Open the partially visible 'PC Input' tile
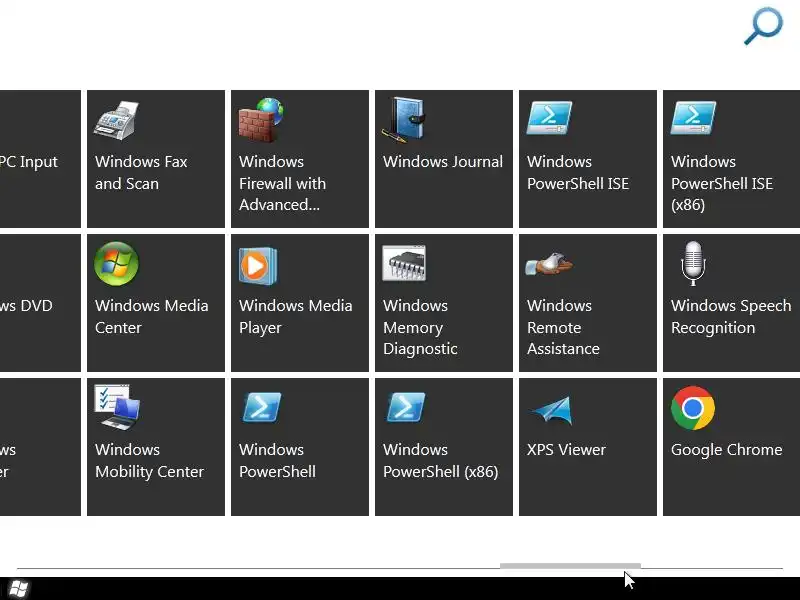800x600 pixels. [x=40, y=159]
